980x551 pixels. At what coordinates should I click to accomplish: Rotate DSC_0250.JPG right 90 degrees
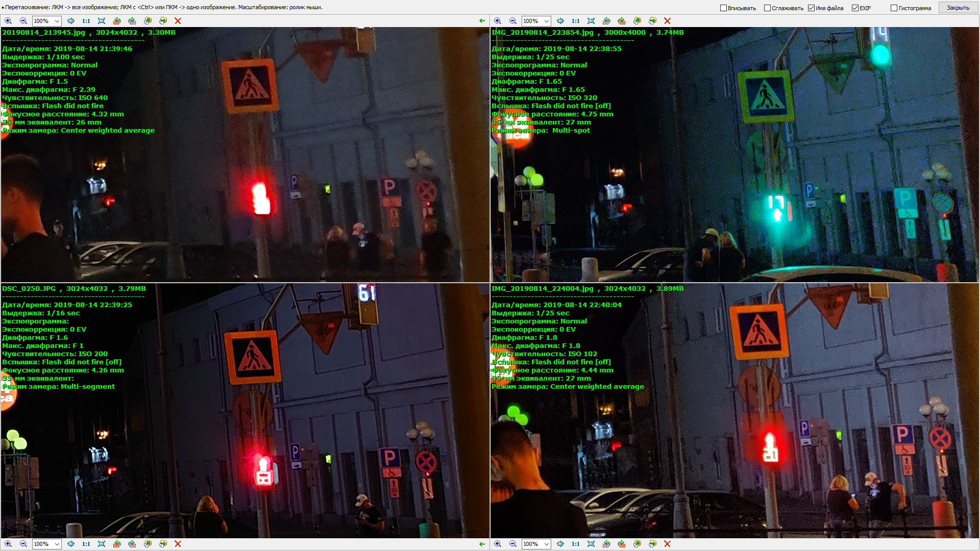tap(132, 544)
